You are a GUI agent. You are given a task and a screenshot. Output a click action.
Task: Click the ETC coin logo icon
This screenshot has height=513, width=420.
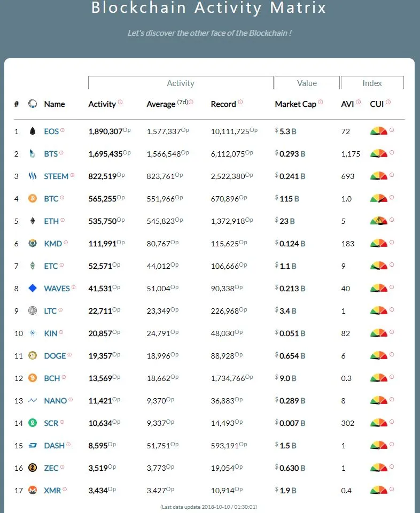33,266
